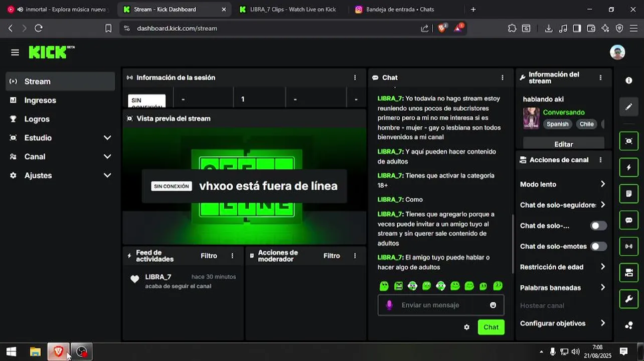
Task: Toggle lightning activity feed icon in sidebar
Action: [629, 167]
